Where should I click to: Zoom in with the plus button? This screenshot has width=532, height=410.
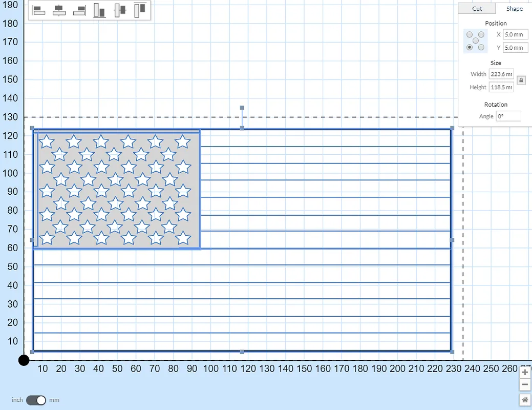coord(525,372)
